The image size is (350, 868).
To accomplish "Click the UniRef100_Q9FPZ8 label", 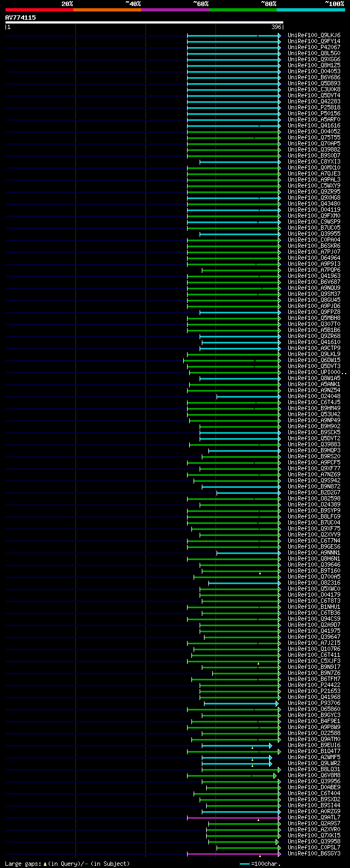I will point(314,312).
